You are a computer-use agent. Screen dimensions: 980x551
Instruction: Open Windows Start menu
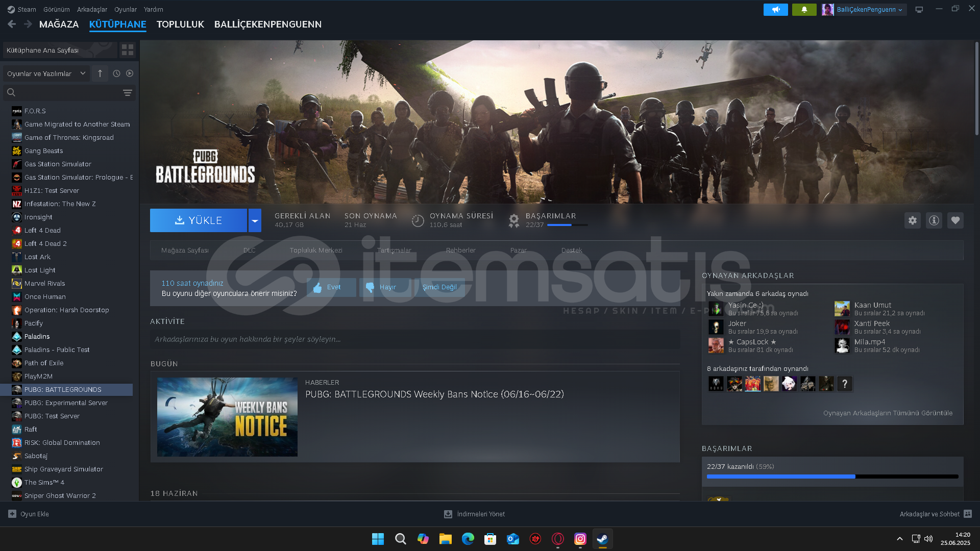click(378, 539)
